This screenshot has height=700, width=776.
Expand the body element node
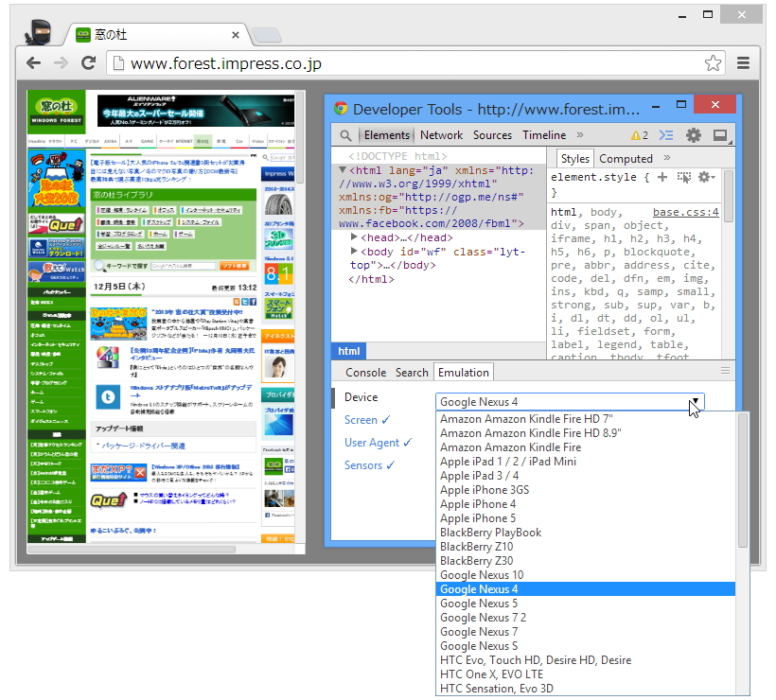[x=354, y=251]
